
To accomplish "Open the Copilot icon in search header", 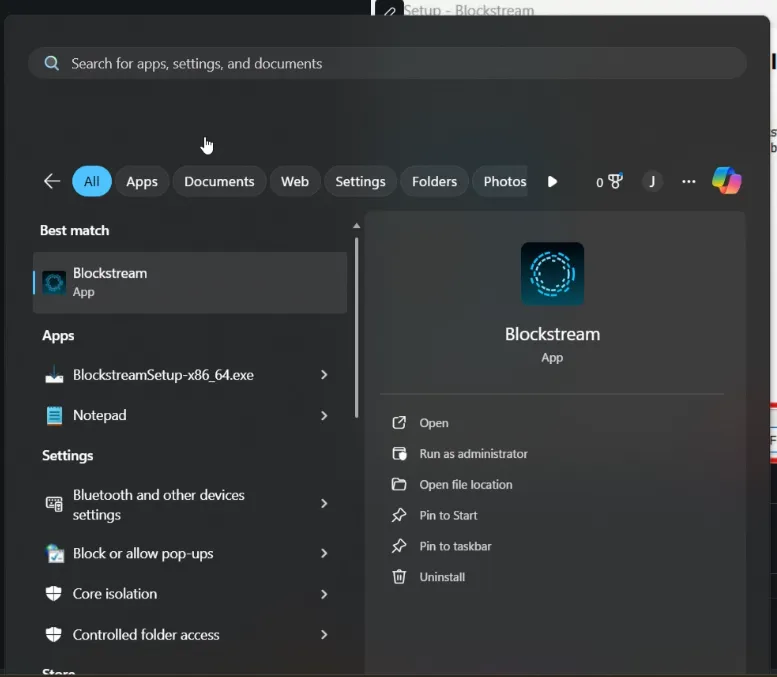I will tap(726, 180).
